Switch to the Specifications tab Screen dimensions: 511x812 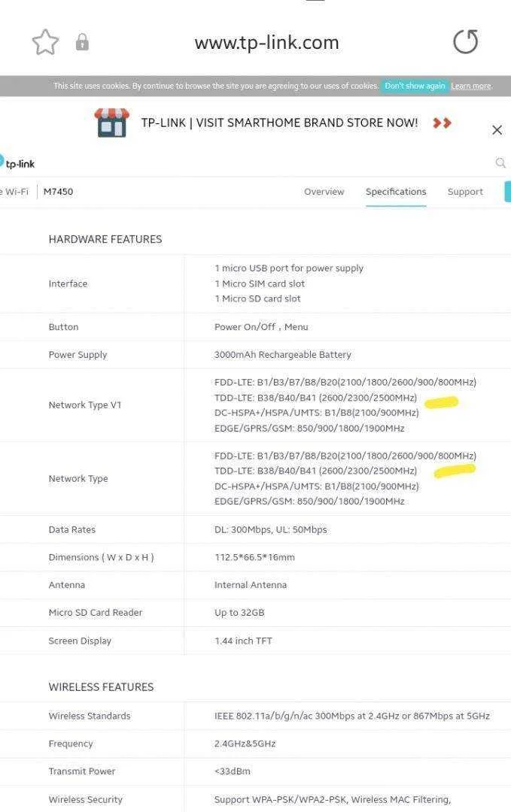[x=396, y=192]
